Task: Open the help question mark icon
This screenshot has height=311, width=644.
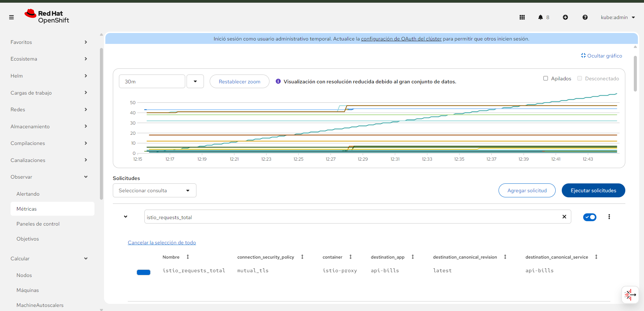Action: click(585, 17)
